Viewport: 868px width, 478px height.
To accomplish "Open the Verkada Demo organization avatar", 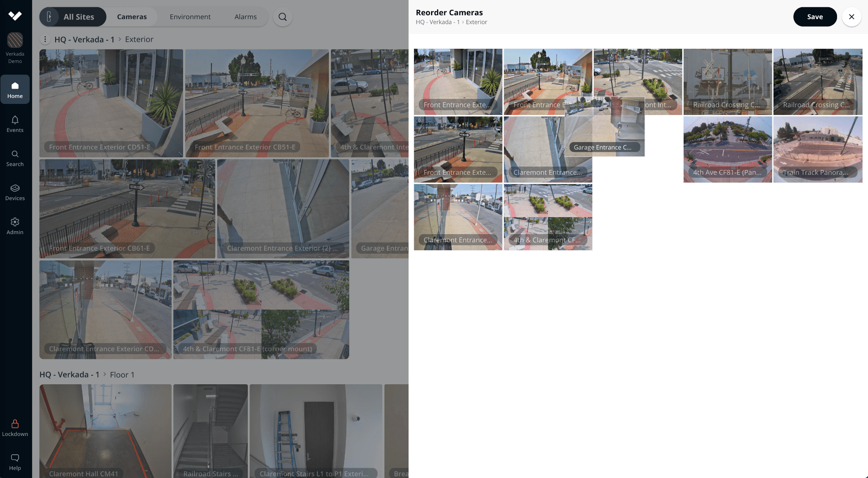I will pyautogui.click(x=15, y=40).
